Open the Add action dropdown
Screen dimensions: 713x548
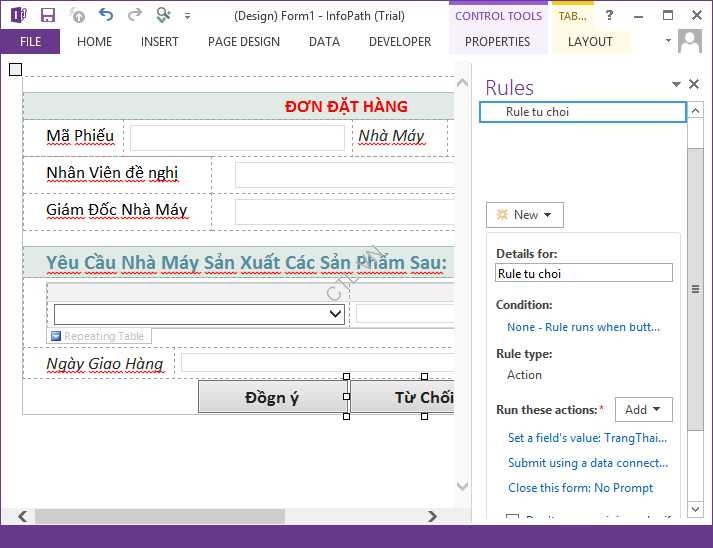643,410
